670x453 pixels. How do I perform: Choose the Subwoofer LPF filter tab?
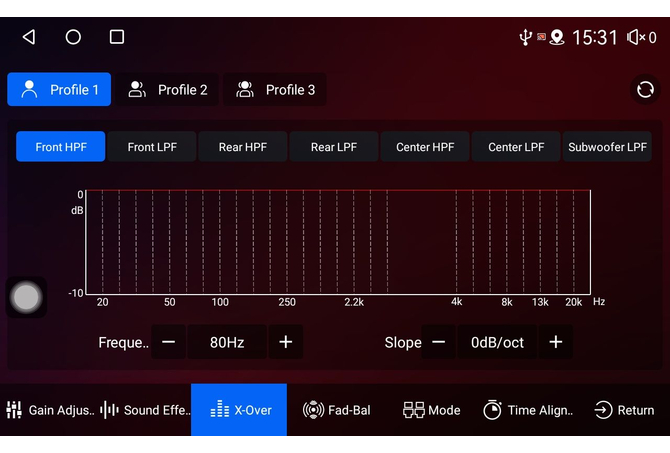(x=607, y=147)
